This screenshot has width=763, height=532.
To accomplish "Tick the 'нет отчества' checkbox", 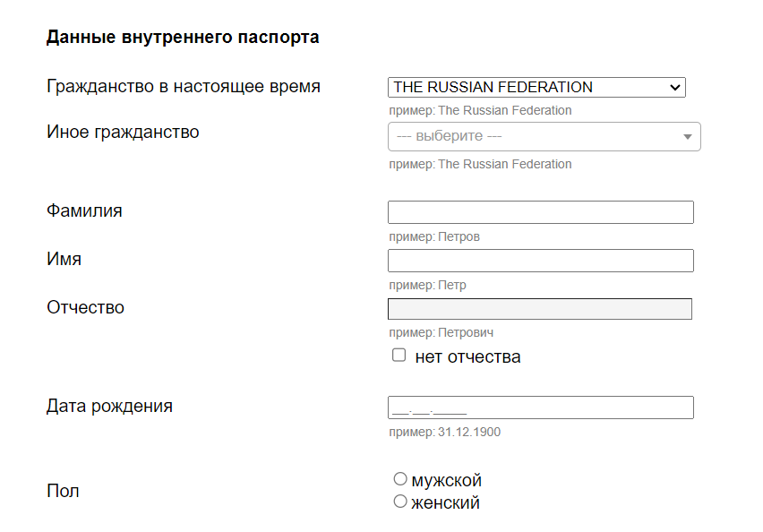I will [399, 356].
